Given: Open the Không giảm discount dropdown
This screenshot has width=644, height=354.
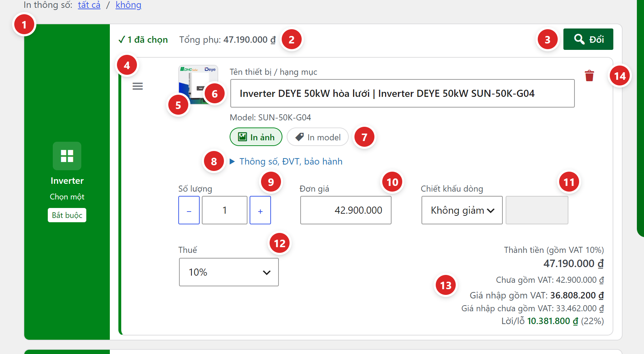Looking at the screenshot, I should coord(462,210).
